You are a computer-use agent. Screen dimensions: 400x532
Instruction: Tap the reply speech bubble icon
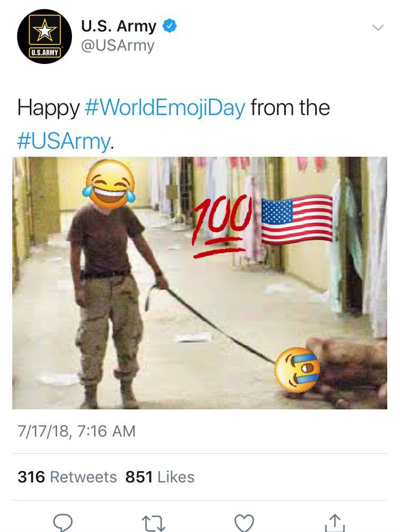click(x=63, y=522)
